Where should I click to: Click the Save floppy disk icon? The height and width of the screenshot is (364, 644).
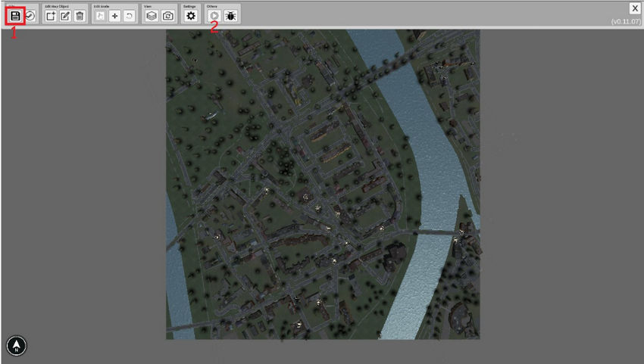[x=15, y=16]
